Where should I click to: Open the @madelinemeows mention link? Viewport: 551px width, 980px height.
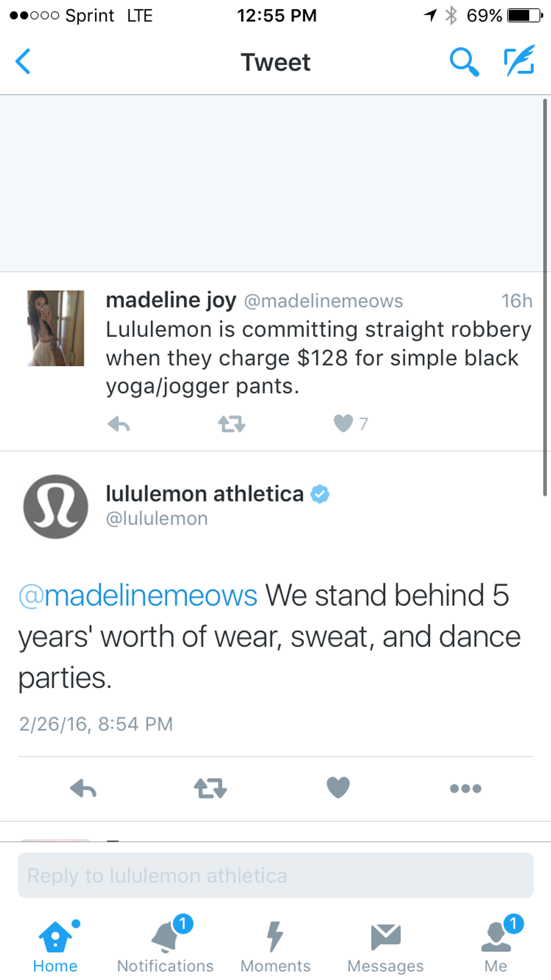click(x=138, y=595)
